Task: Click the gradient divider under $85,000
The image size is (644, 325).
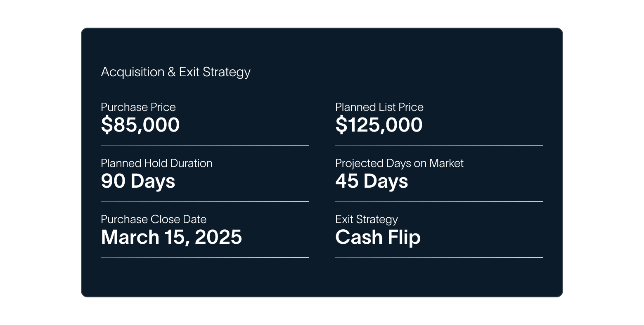Action: (204, 145)
